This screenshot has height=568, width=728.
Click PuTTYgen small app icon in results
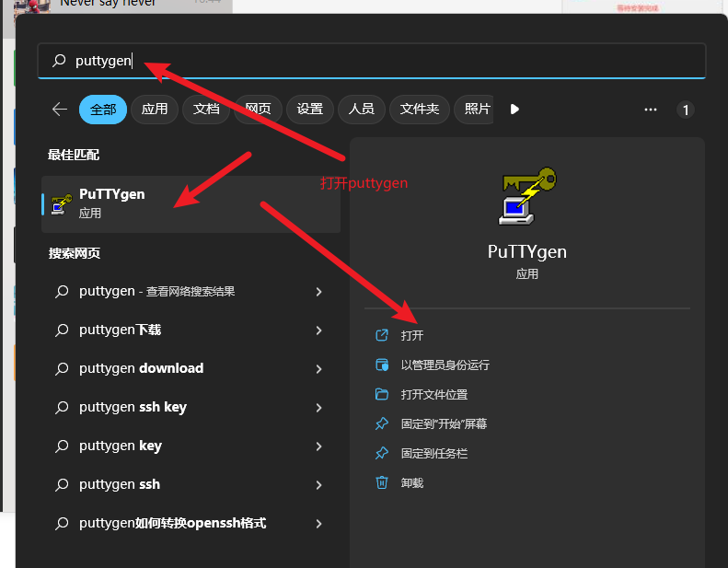click(x=62, y=204)
